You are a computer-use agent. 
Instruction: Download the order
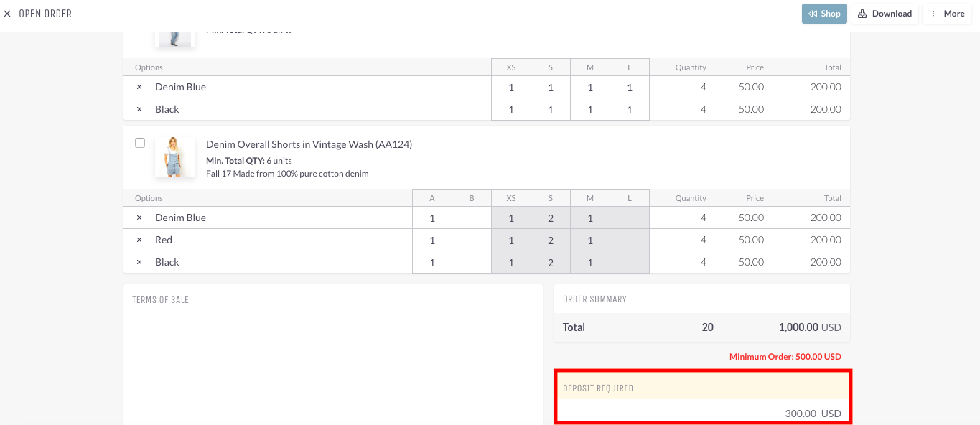(885, 14)
